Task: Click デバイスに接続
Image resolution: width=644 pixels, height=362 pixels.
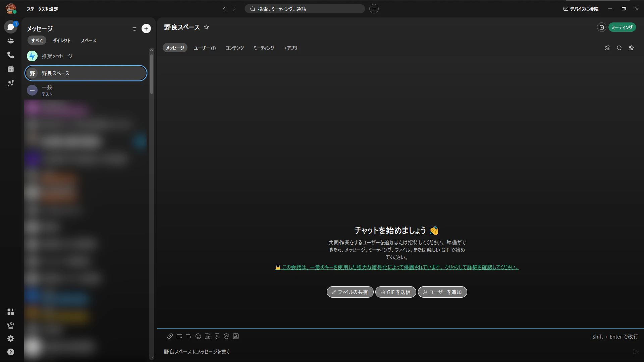Action: pyautogui.click(x=581, y=9)
